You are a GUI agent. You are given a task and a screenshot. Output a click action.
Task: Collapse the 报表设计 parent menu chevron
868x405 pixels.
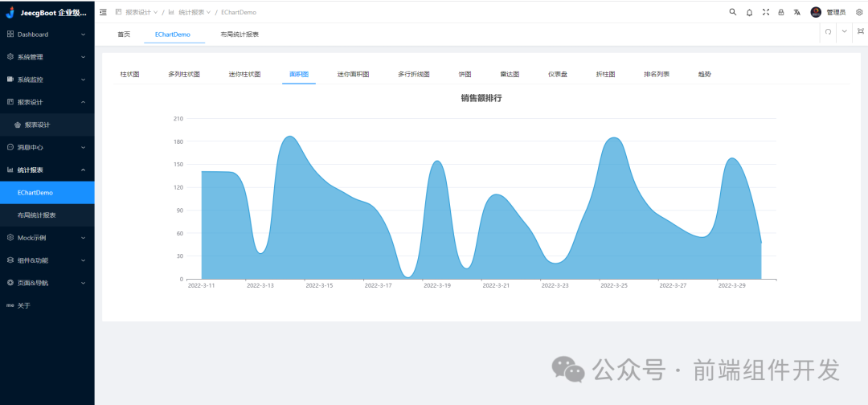(x=83, y=102)
